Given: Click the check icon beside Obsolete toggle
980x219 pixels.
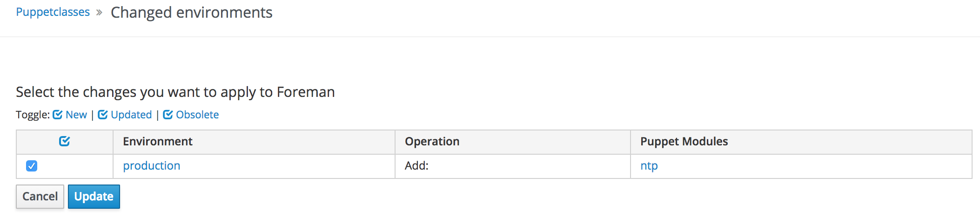Looking at the screenshot, I should pyautogui.click(x=168, y=115).
